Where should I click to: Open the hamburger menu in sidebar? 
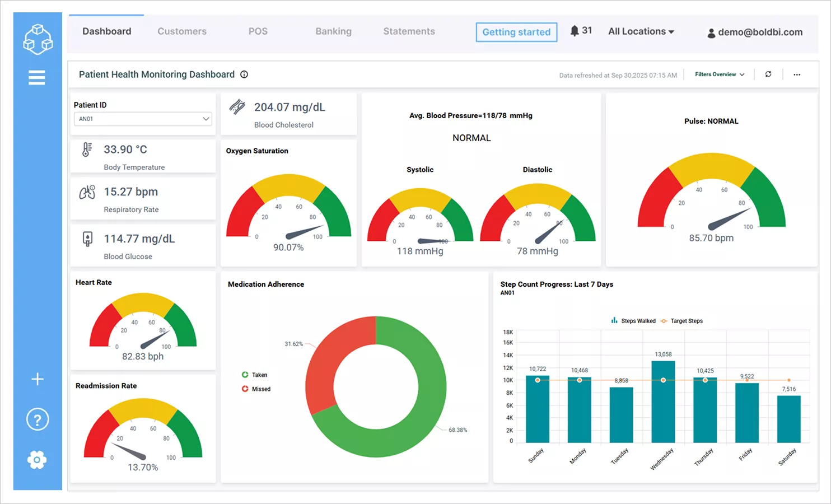[36, 77]
